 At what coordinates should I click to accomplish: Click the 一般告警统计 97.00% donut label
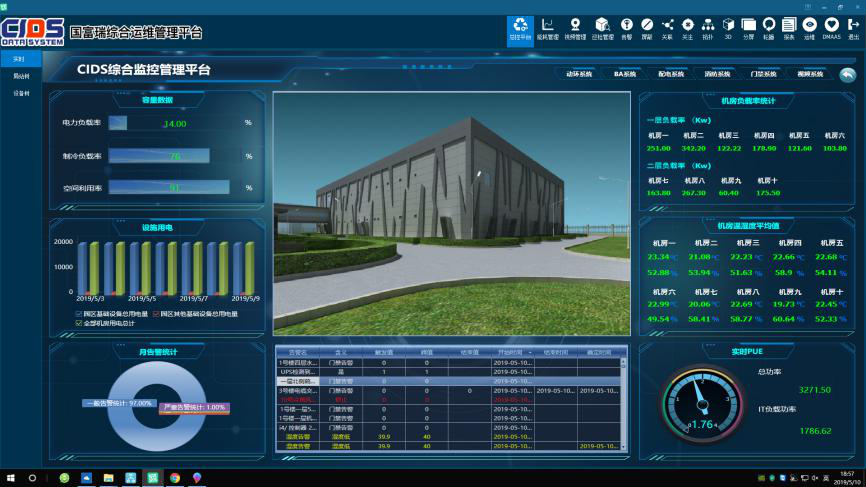118,403
